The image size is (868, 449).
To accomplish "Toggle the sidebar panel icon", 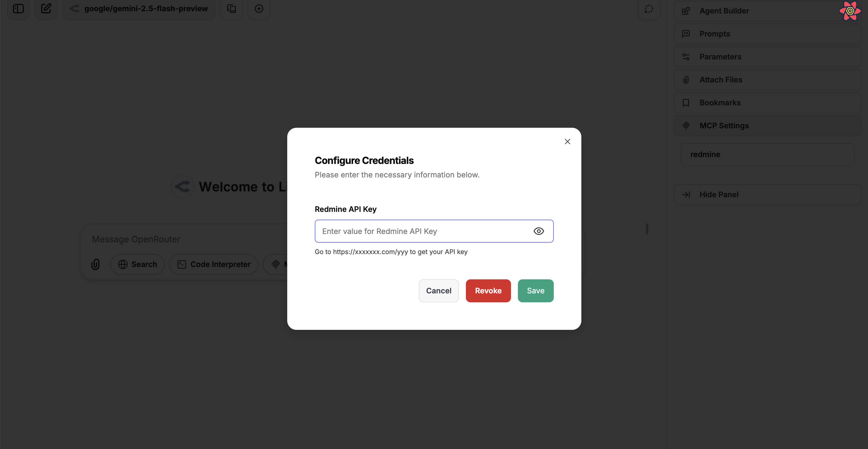I will click(18, 9).
